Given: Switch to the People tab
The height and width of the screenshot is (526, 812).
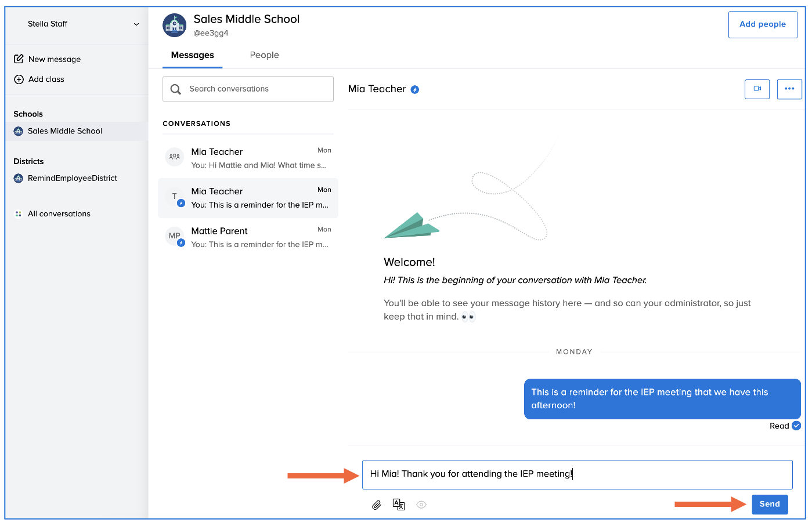Looking at the screenshot, I should point(264,55).
